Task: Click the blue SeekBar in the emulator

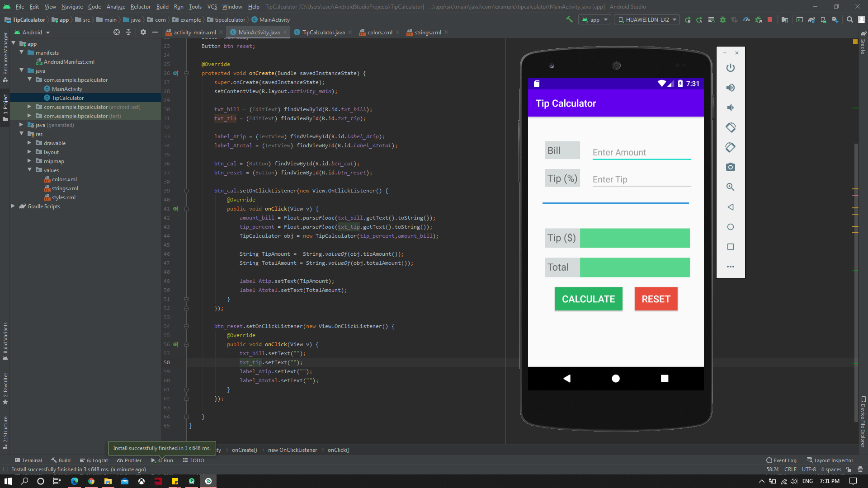Action: (x=615, y=203)
